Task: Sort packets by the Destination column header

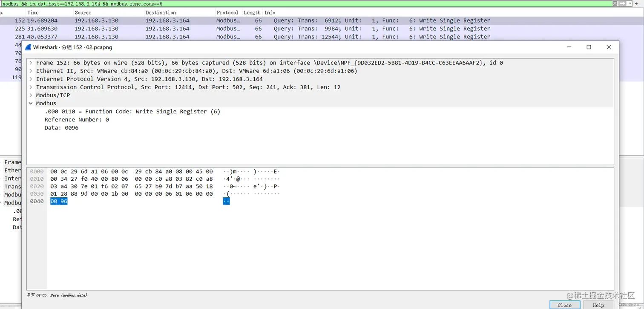Action: tap(161, 13)
